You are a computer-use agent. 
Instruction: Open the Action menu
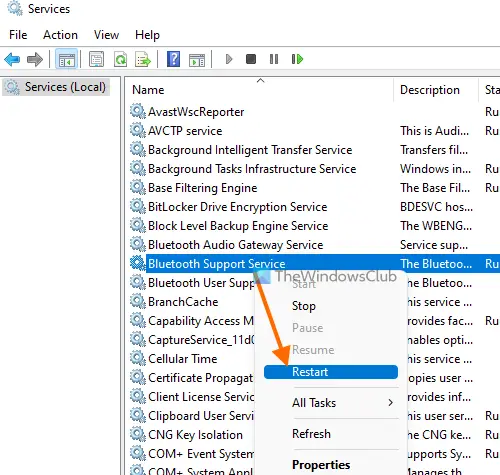(60, 35)
